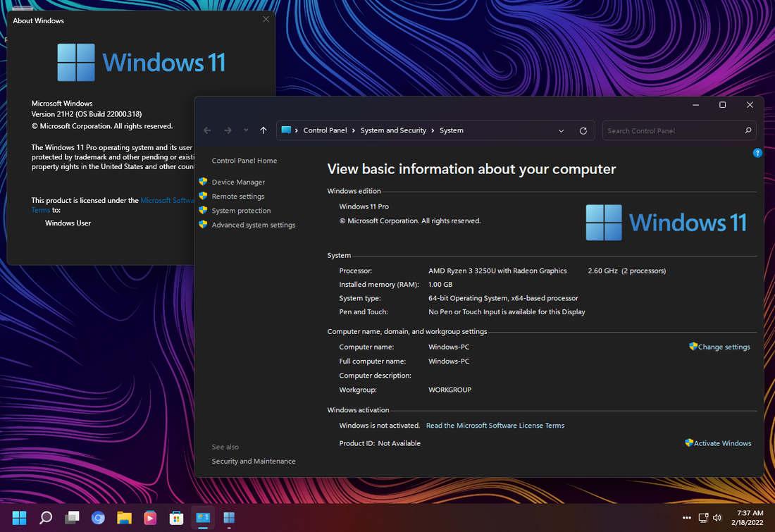
Task: Click the shield icon beside Device Manager
Action: coord(203,182)
